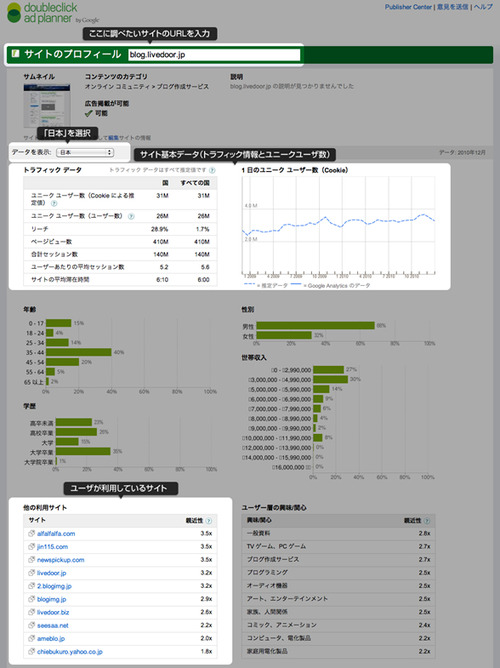Viewport: 500px width, 668px height.
Task: Click the site URL field containing blog.livedoor.jp
Action: click(214, 55)
